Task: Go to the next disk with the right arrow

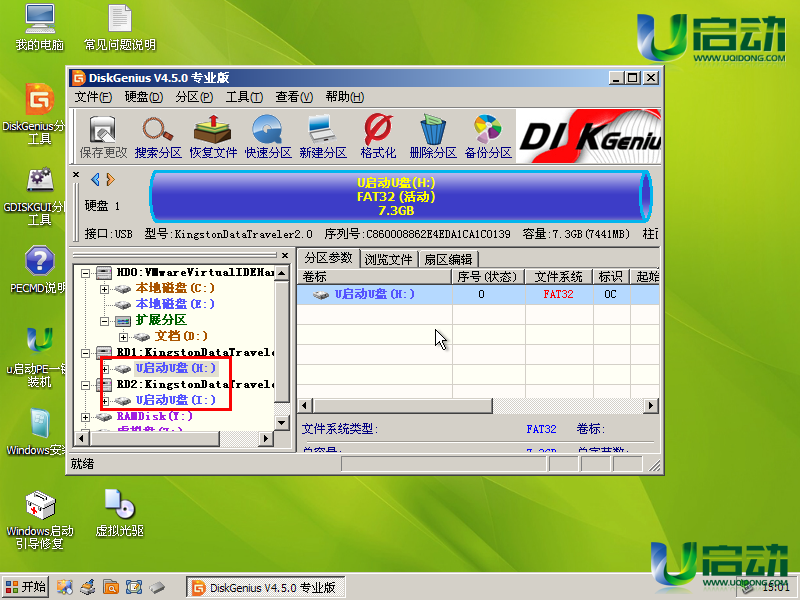Action: click(110, 180)
